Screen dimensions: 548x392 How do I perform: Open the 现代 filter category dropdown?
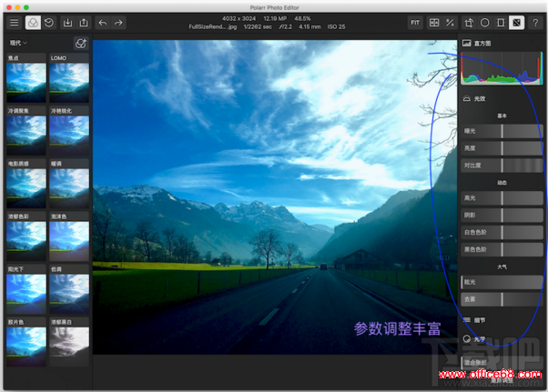pyautogui.click(x=18, y=43)
